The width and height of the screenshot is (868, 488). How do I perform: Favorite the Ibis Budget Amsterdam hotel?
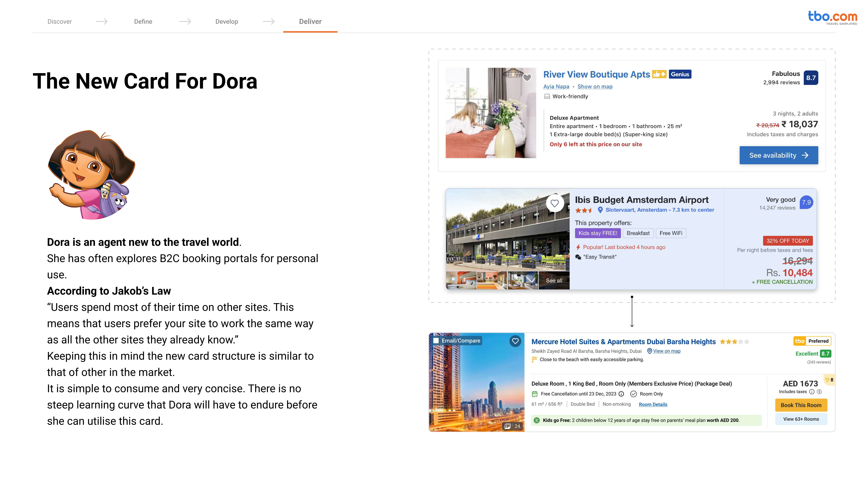[555, 203]
